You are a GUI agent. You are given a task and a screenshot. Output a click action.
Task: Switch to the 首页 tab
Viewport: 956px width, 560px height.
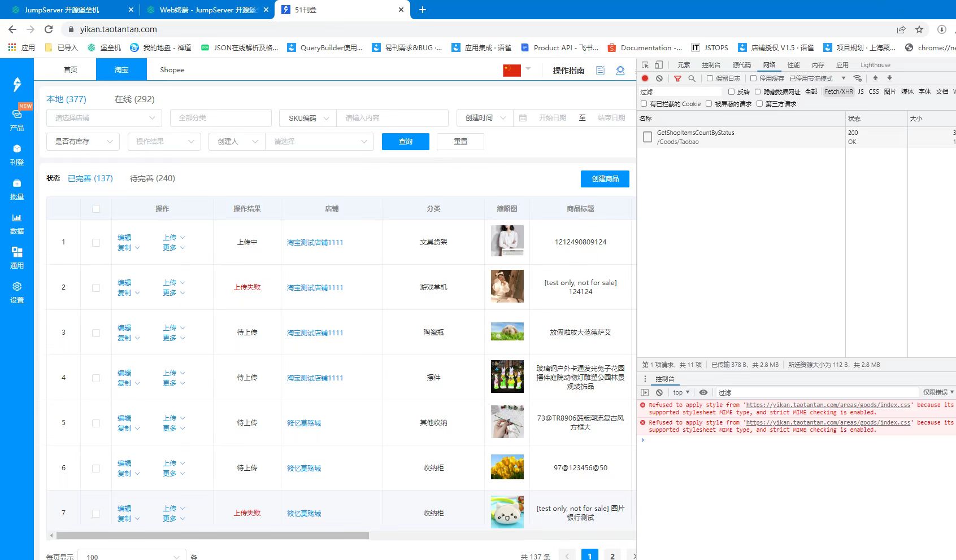(71, 70)
